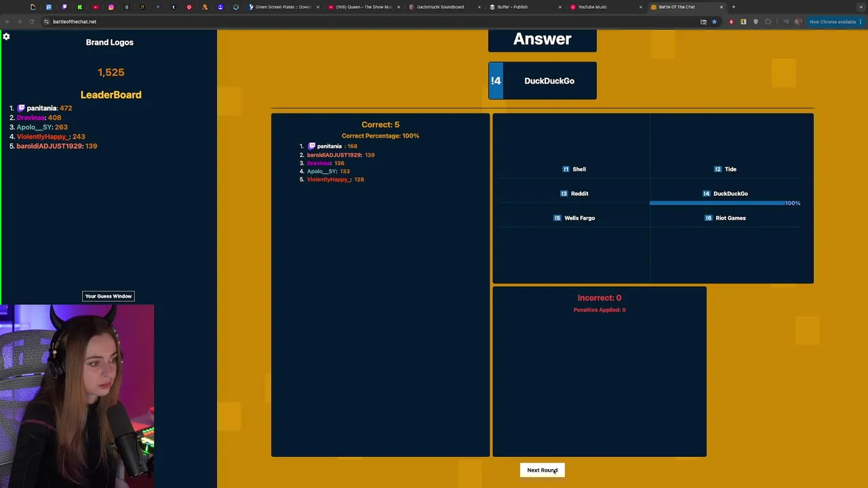
Task: Switch to the Kick pinned tab
Action: click(80, 7)
